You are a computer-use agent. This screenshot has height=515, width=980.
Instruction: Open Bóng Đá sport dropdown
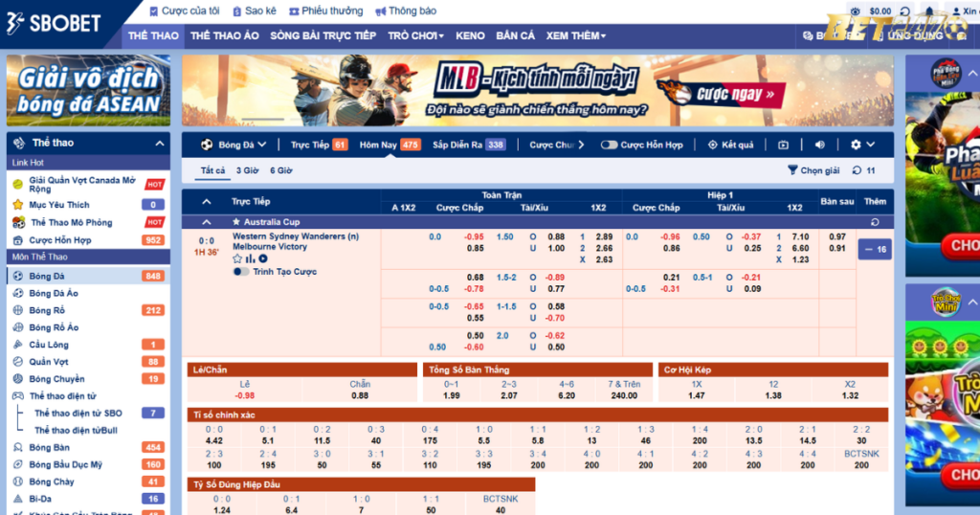[234, 145]
